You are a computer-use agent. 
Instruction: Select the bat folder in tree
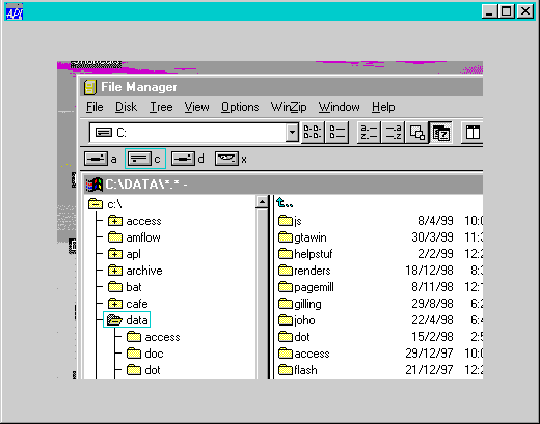(124, 287)
